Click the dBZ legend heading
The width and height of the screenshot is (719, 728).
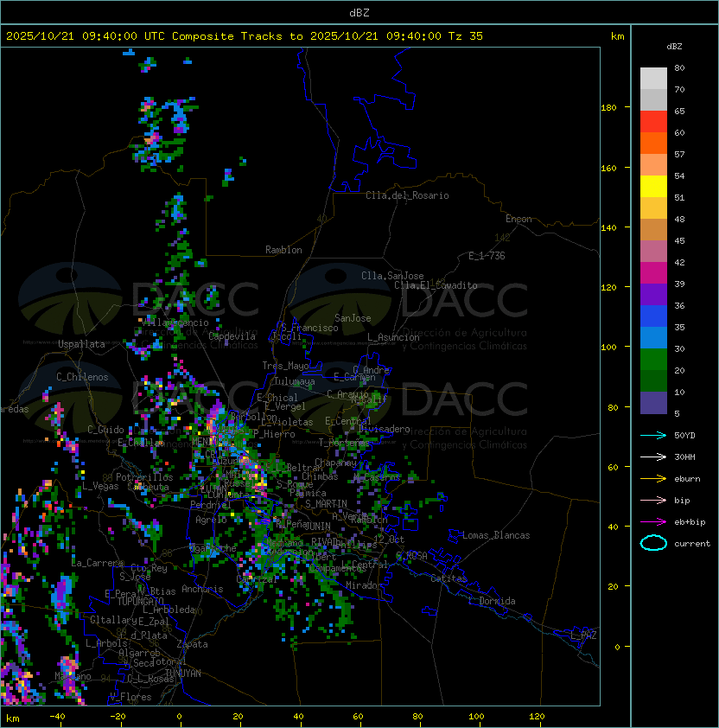674,47
